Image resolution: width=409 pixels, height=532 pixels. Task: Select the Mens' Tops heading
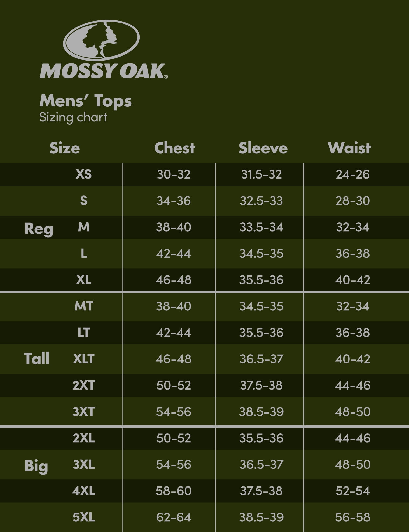pos(86,101)
